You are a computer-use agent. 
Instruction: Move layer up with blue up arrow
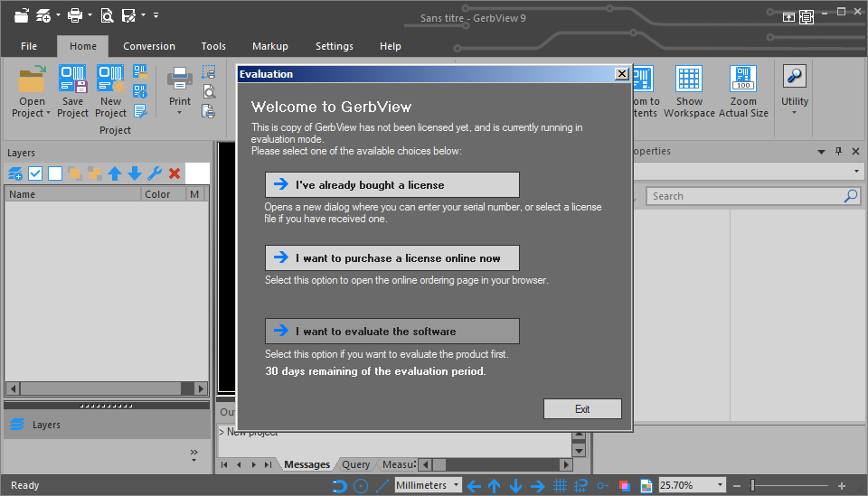click(x=115, y=173)
